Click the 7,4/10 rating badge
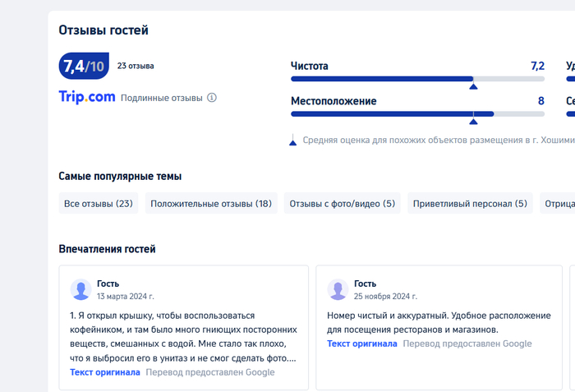Screen dimensions: 575x392 point(84,67)
